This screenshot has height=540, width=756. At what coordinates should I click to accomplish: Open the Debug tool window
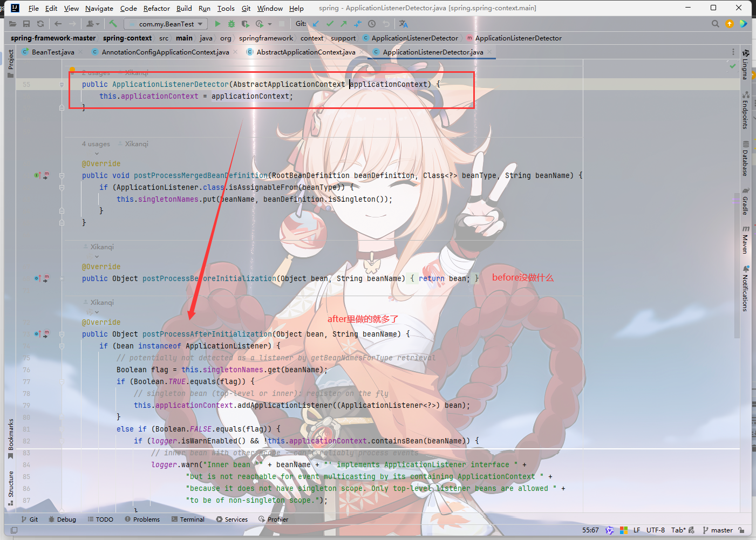click(x=62, y=519)
